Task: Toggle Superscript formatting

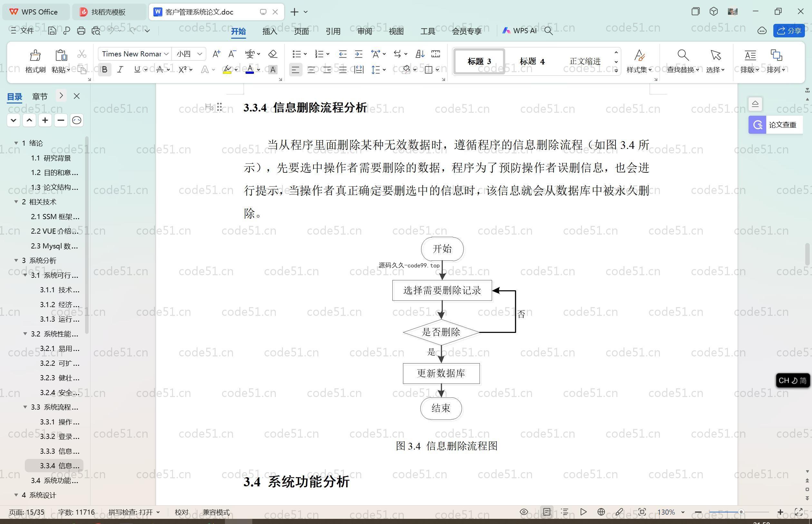Action: click(183, 70)
